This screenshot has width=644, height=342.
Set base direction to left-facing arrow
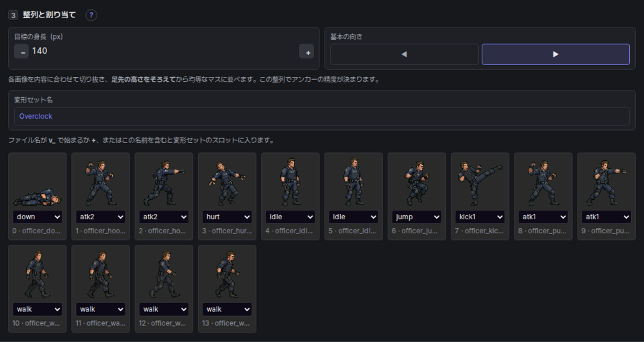pos(404,54)
